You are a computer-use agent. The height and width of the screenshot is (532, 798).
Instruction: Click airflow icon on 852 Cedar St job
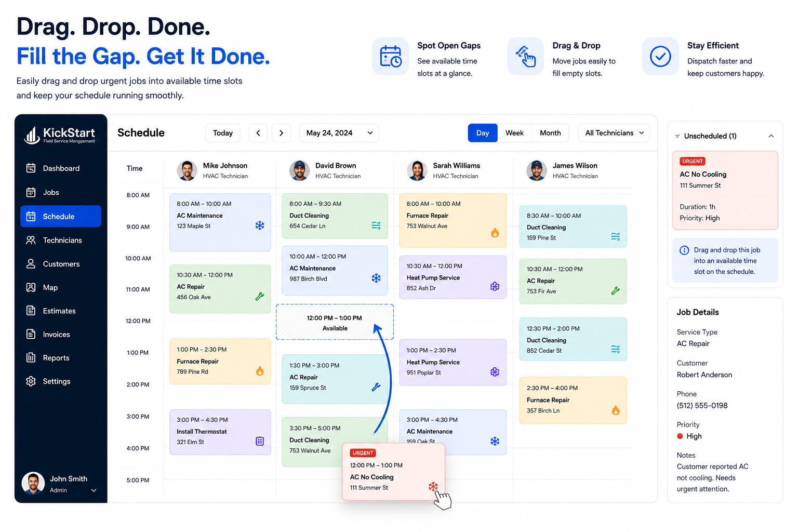[616, 350]
